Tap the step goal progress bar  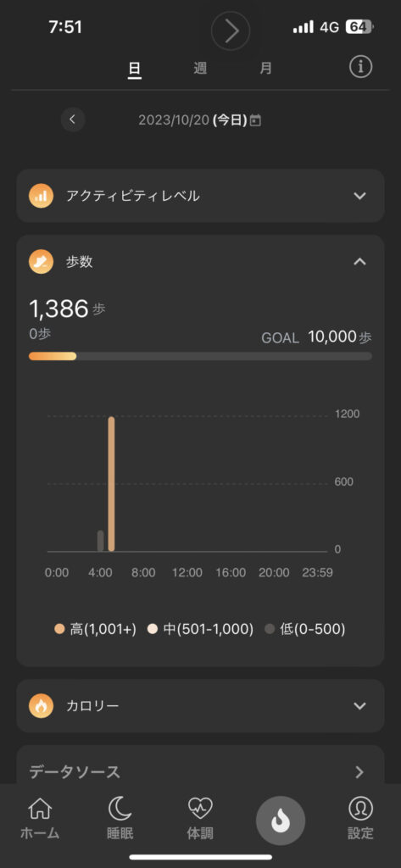[200, 356]
